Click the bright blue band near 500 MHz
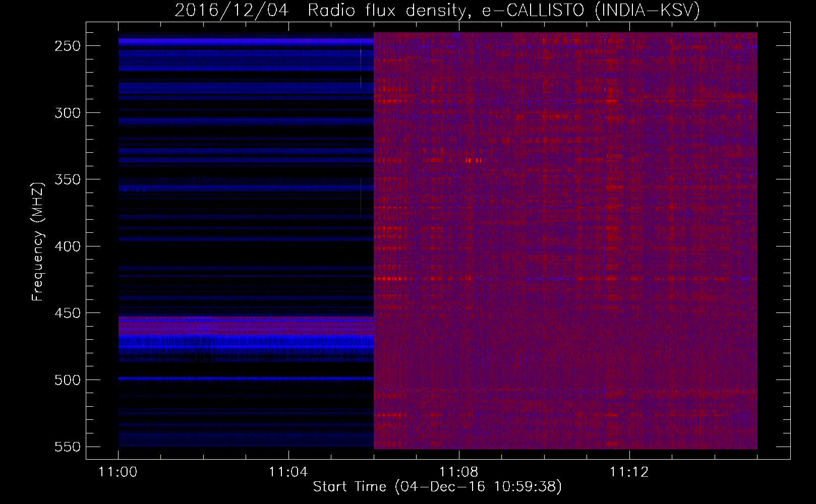The height and width of the screenshot is (504, 816). (x=246, y=378)
